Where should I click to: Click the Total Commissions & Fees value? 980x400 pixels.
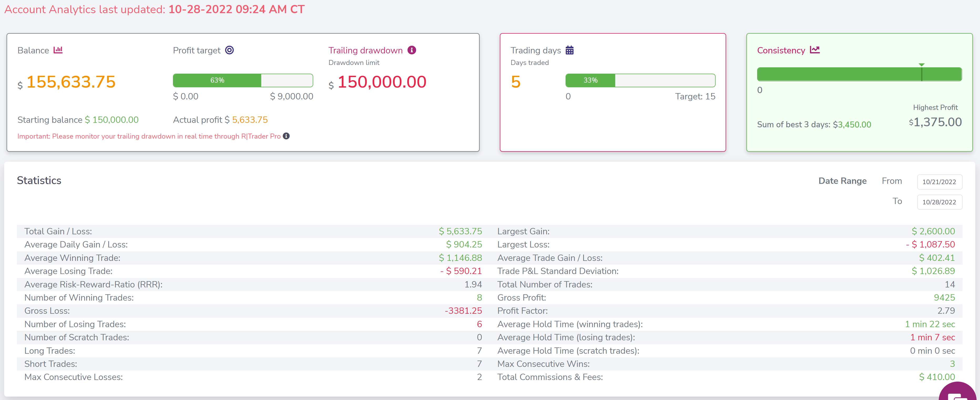click(937, 377)
